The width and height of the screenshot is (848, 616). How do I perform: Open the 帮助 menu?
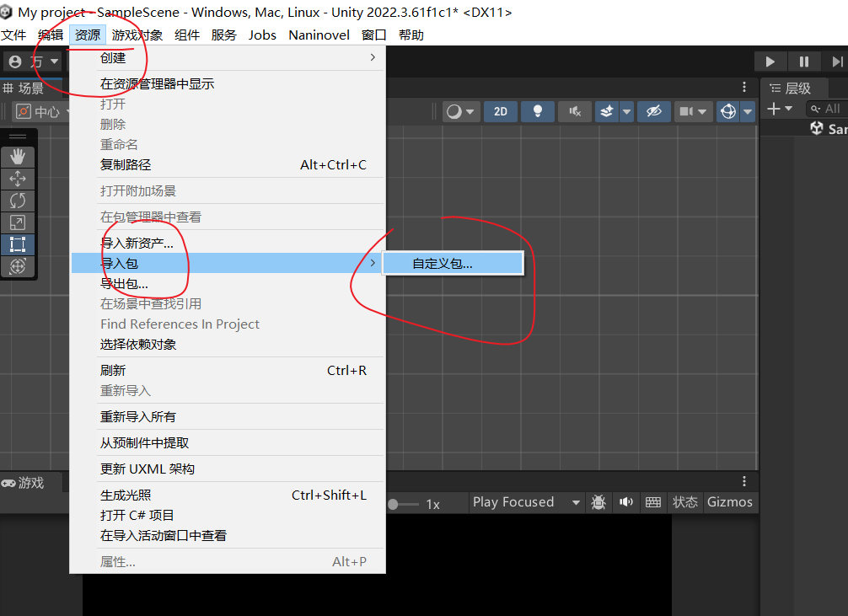(x=411, y=35)
